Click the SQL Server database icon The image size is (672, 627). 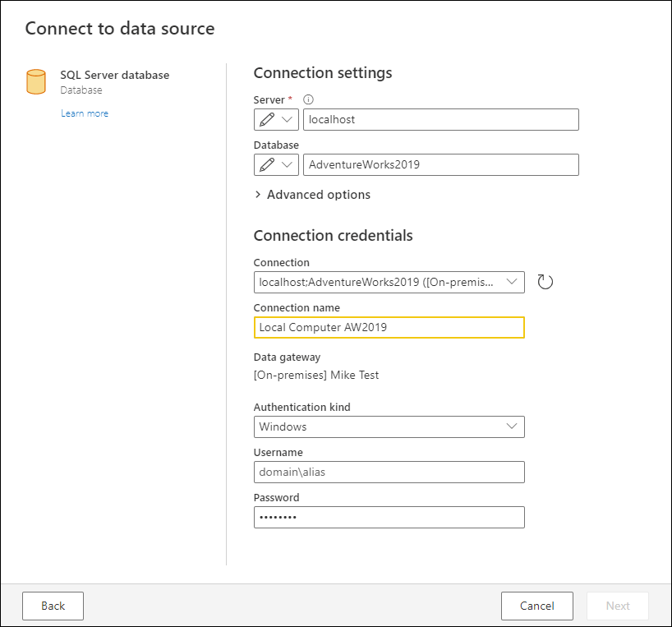point(35,81)
